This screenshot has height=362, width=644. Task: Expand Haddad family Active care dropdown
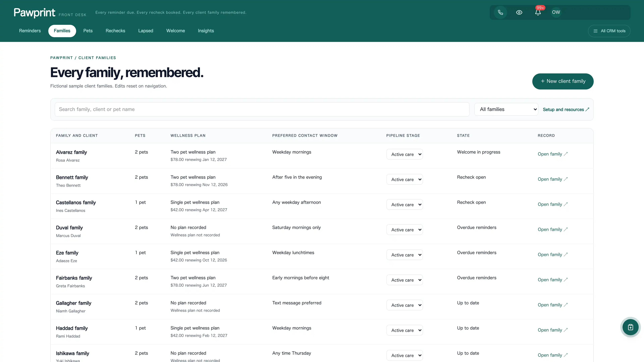405,330
